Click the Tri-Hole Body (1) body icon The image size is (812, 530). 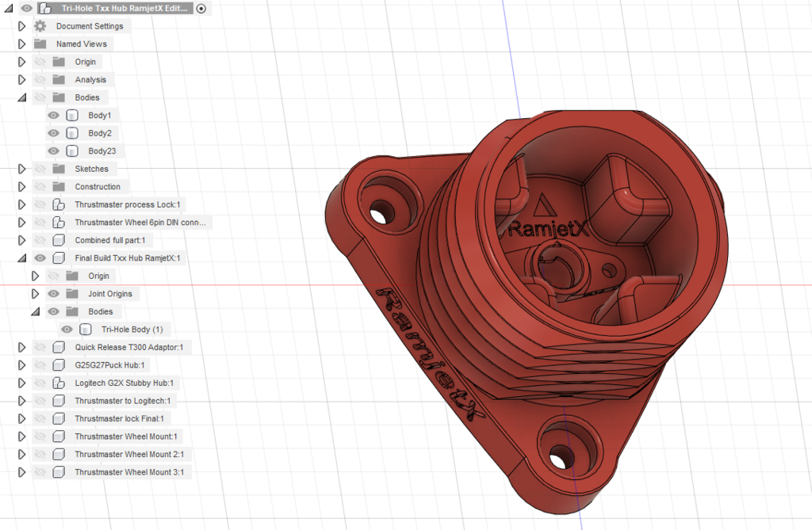pyautogui.click(x=86, y=330)
